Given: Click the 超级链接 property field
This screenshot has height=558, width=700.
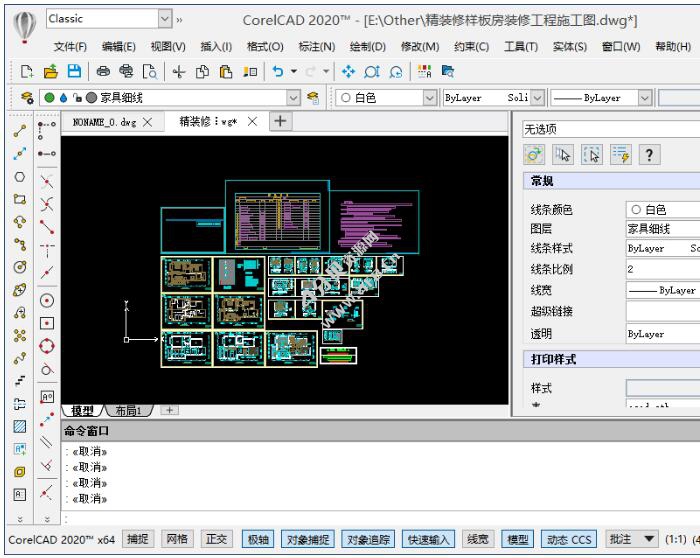Looking at the screenshot, I should pyautogui.click(x=662, y=311).
